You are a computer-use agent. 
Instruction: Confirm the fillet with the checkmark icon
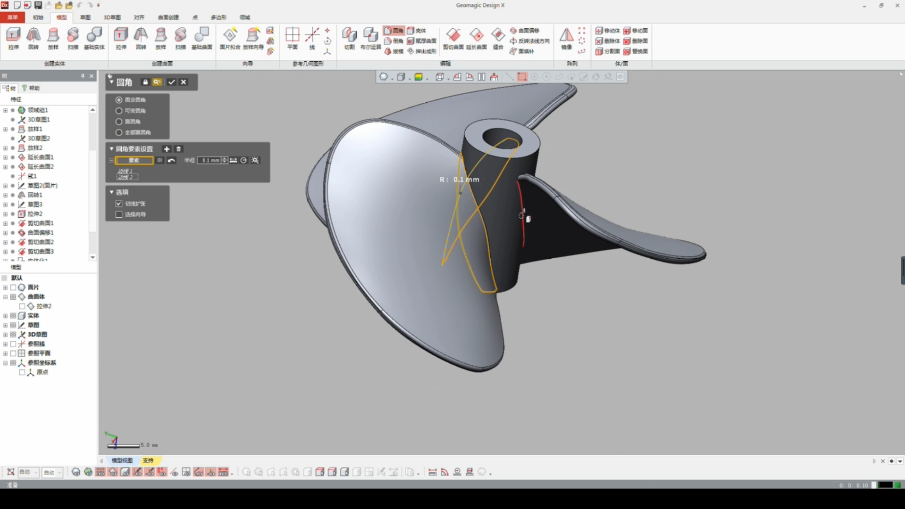click(172, 82)
